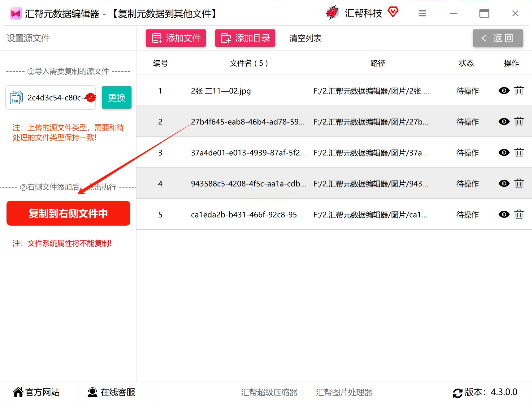Run 复制到右侧文件中
Image resolution: width=532 pixels, height=402 pixels.
[x=68, y=213]
